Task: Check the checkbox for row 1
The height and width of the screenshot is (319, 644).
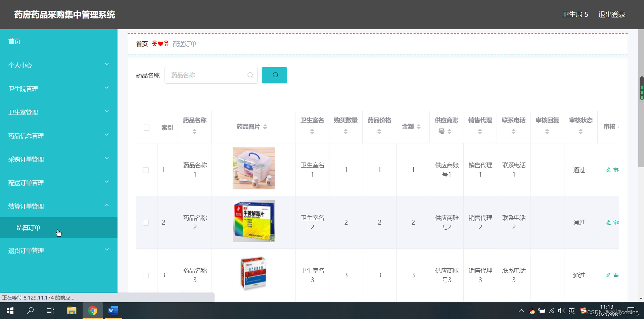Action: [146, 170]
